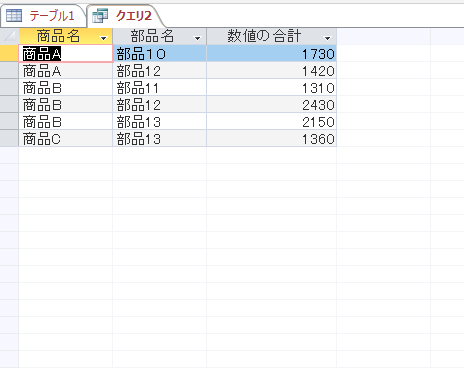
Task: Click the 部品13 cell in the 2150 row
Action: coord(160,122)
